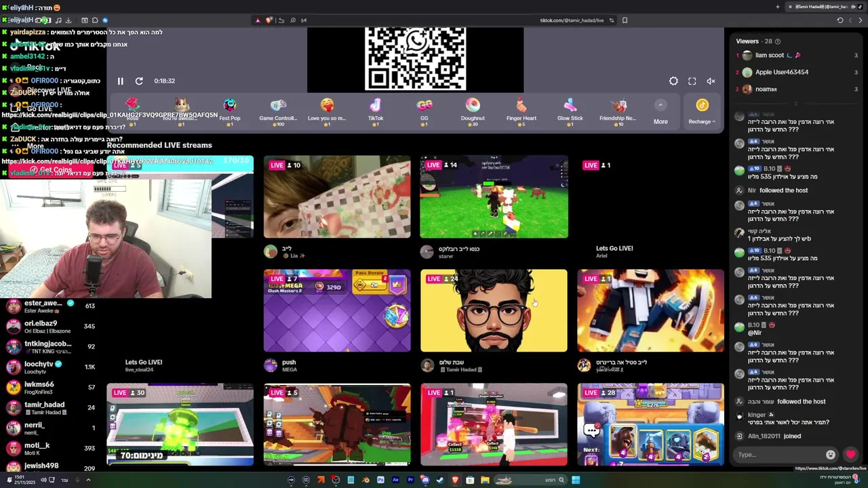This screenshot has width=868, height=488.
Task: Open the Minecraft LIVE stream with fire background
Action: 651,311
